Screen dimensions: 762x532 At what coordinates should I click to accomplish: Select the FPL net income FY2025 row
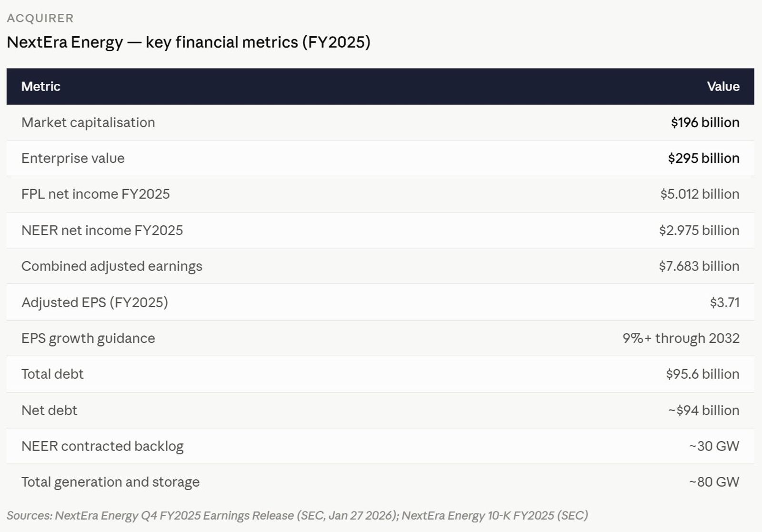click(x=380, y=194)
